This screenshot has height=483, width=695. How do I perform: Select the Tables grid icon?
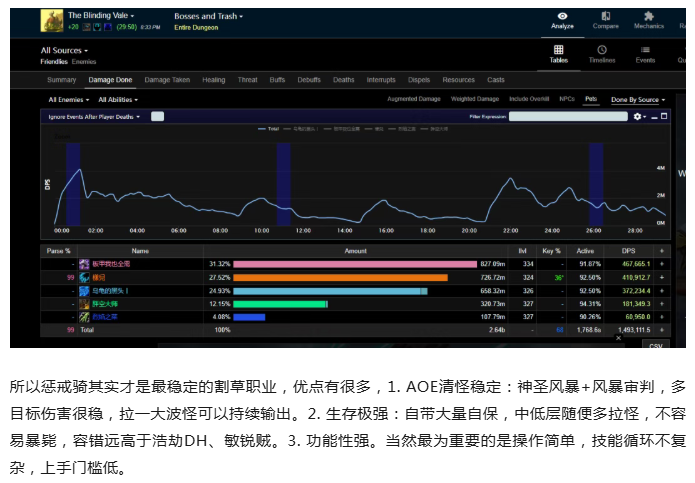[x=558, y=49]
